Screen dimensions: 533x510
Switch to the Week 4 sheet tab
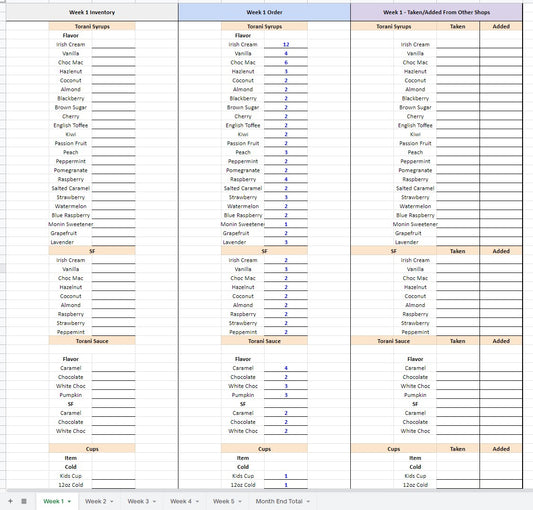point(181,501)
